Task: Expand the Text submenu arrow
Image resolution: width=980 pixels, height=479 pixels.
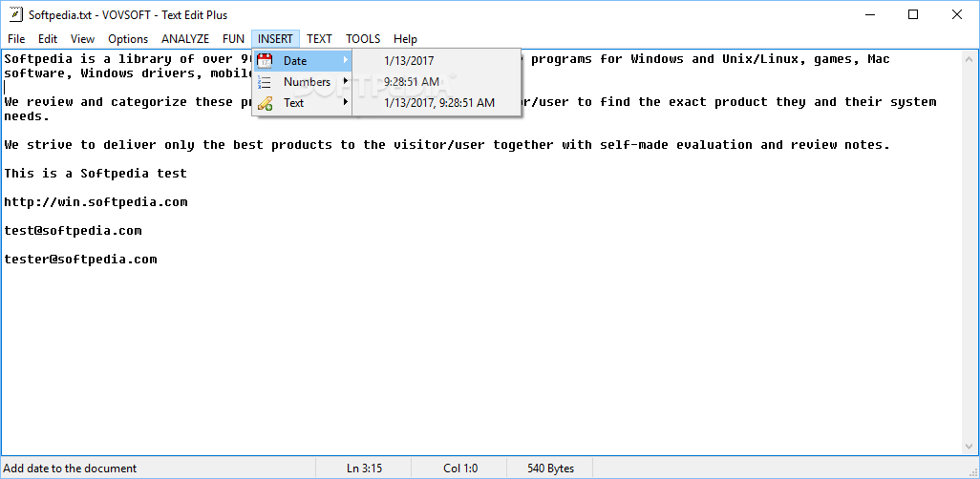Action: pyautogui.click(x=345, y=102)
